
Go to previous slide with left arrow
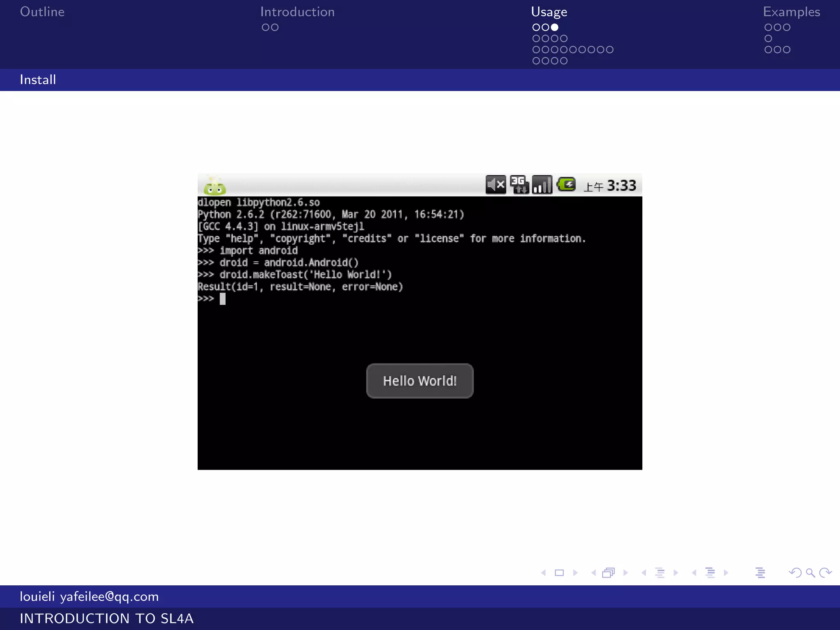click(543, 573)
